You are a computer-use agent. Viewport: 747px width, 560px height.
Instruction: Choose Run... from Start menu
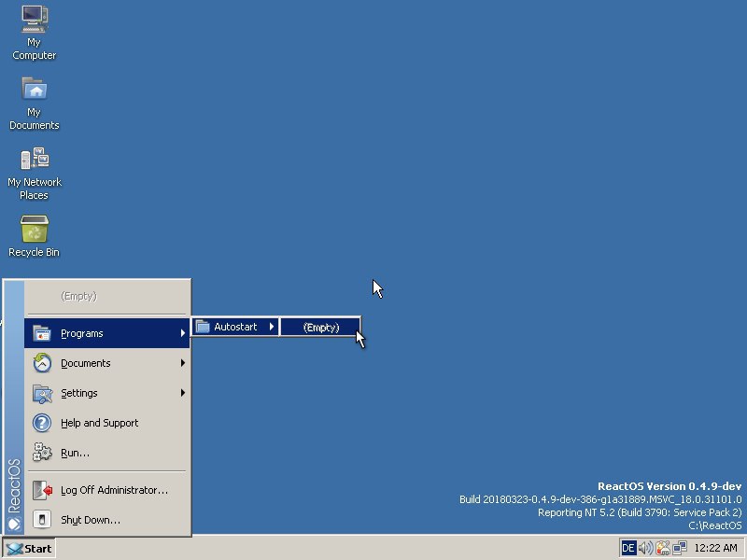[107, 453]
